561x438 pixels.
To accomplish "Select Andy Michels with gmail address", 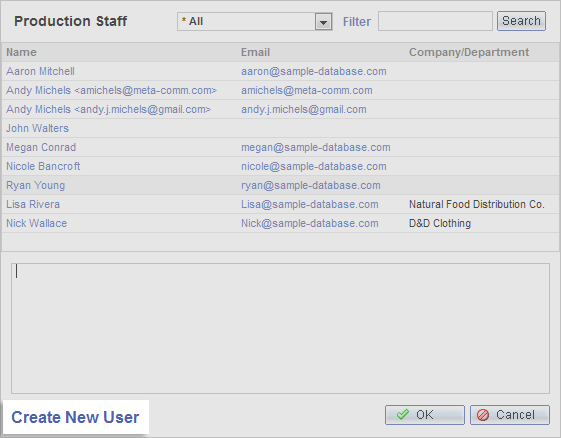I will point(108,109).
